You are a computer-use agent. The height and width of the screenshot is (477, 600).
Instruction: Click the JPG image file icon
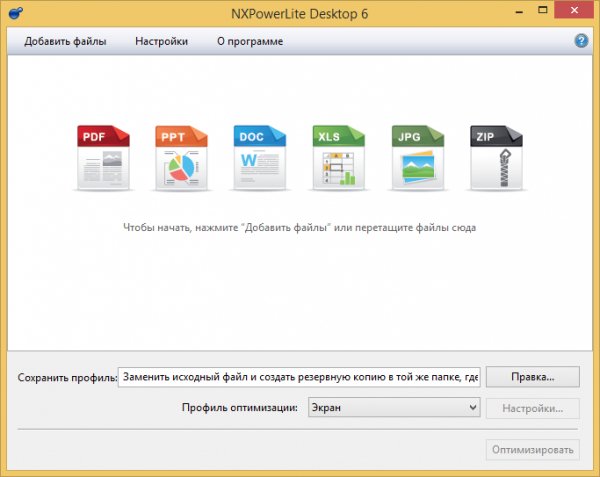pyautogui.click(x=418, y=158)
